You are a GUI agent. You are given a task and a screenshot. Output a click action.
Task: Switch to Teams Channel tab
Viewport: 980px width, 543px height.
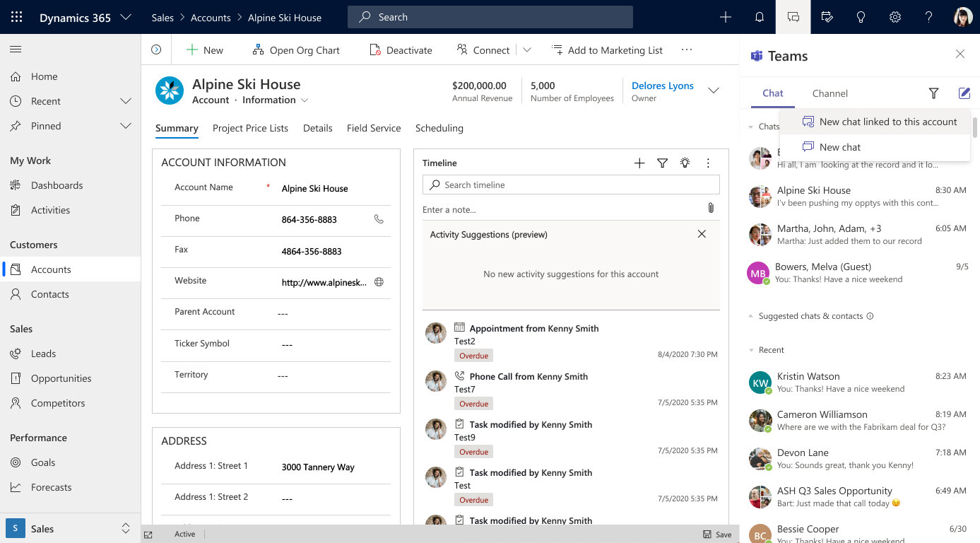[x=830, y=93]
